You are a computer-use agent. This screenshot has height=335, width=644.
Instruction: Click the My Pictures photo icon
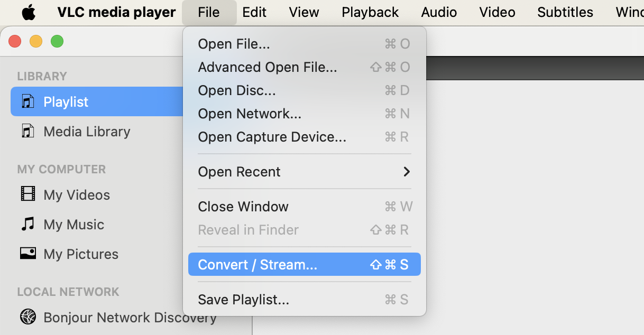[x=29, y=254]
